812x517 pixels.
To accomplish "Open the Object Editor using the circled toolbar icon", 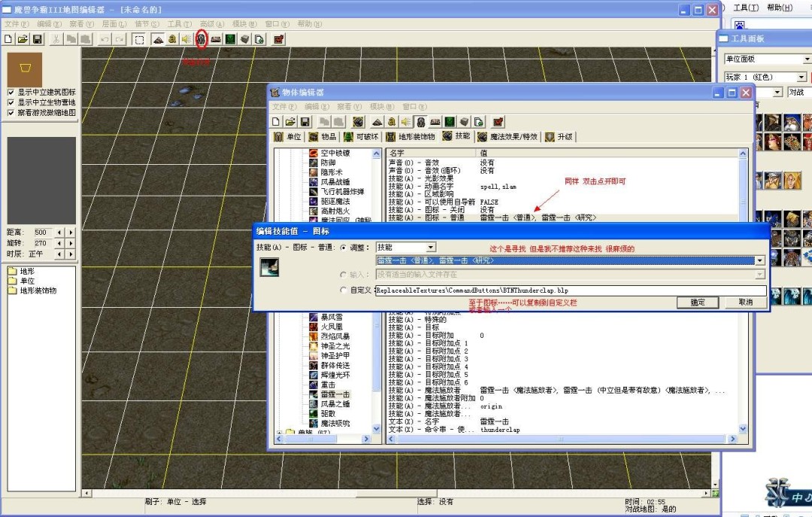I will [x=201, y=39].
